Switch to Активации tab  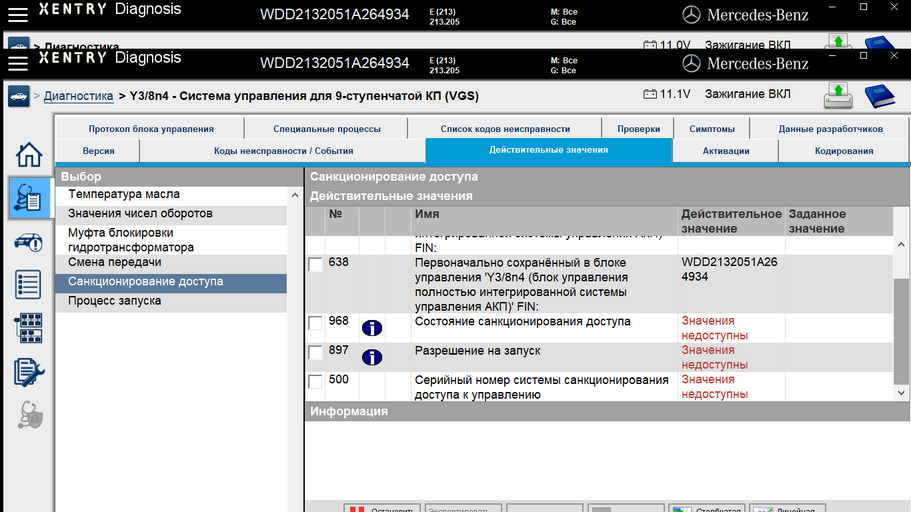[x=726, y=151]
